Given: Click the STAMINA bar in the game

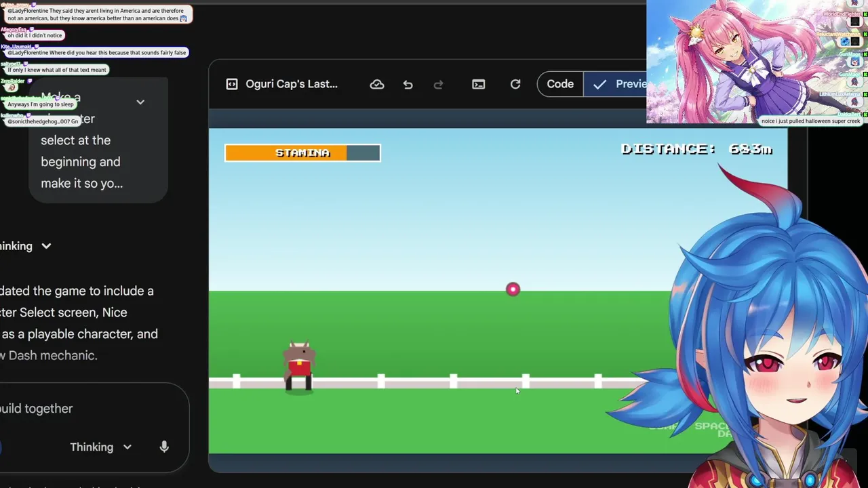Looking at the screenshot, I should point(302,152).
